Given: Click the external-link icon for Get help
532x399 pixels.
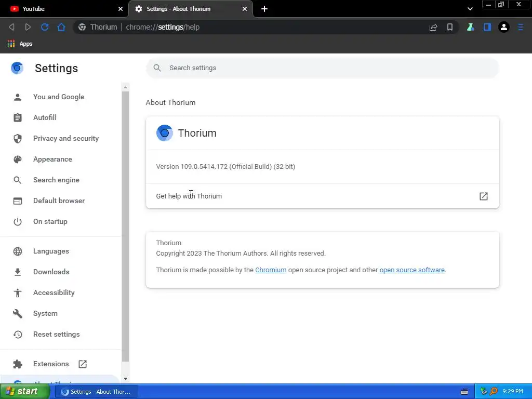Looking at the screenshot, I should (x=484, y=196).
